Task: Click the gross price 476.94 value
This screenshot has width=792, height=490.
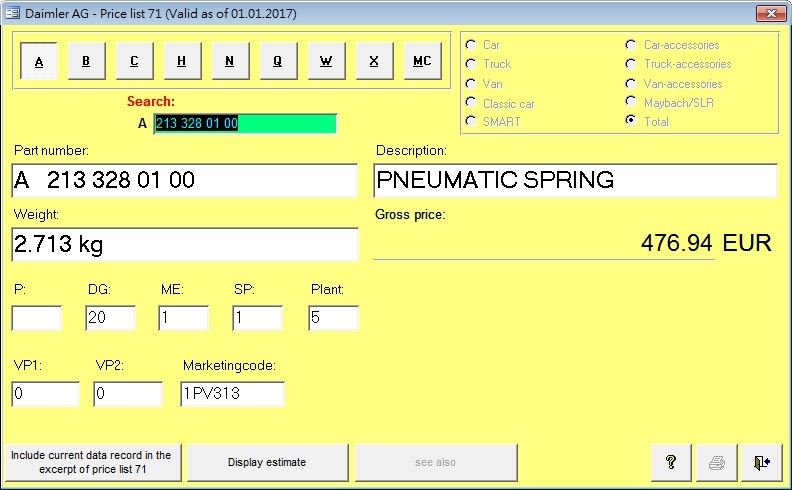Action: [x=676, y=243]
